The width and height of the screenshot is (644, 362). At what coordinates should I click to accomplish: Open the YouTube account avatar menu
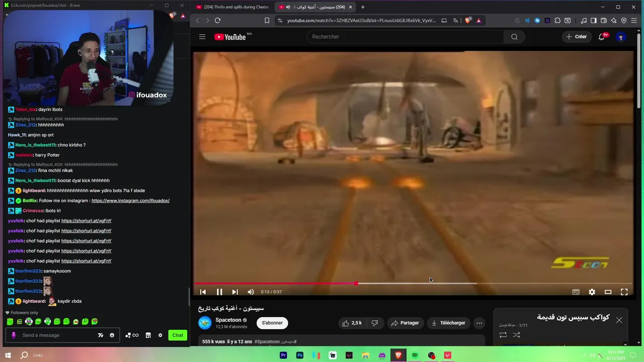(x=621, y=37)
